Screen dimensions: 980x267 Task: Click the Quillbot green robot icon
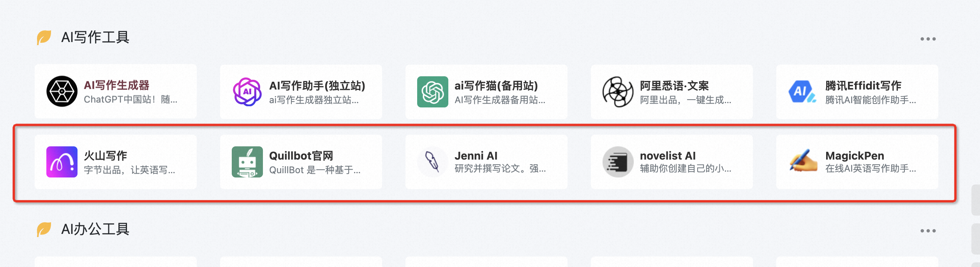(247, 162)
